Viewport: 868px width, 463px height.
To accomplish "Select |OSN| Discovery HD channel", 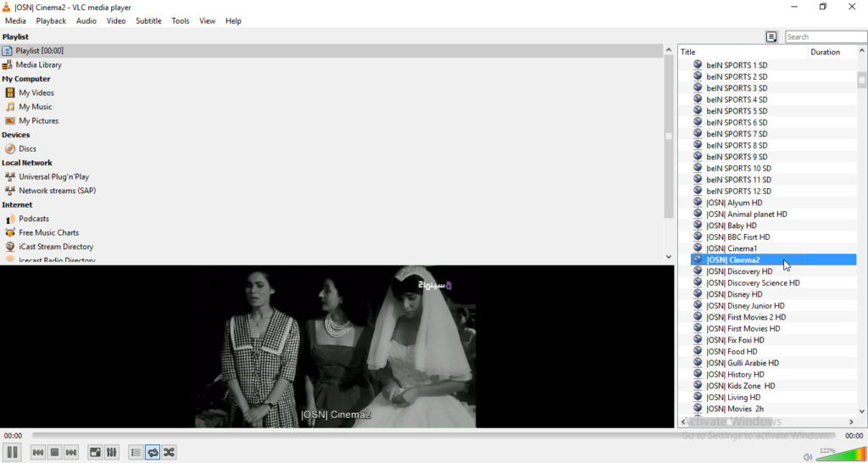I will point(738,271).
